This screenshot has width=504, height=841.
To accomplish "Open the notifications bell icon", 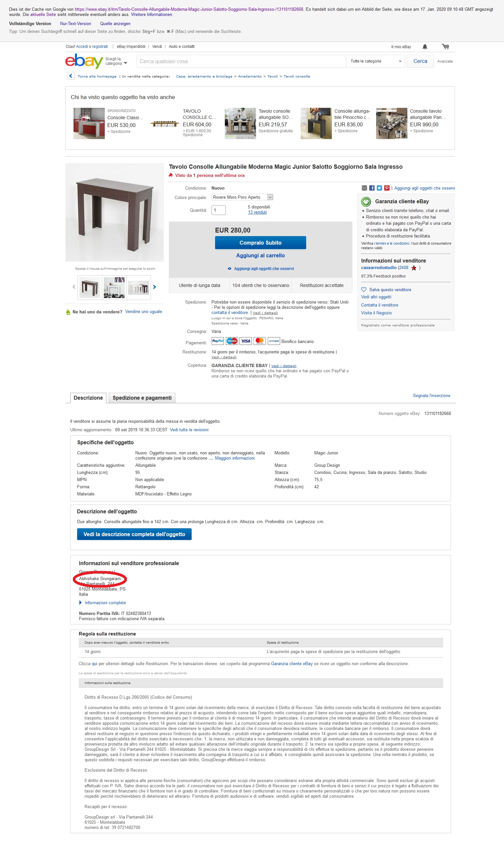I will [x=425, y=47].
